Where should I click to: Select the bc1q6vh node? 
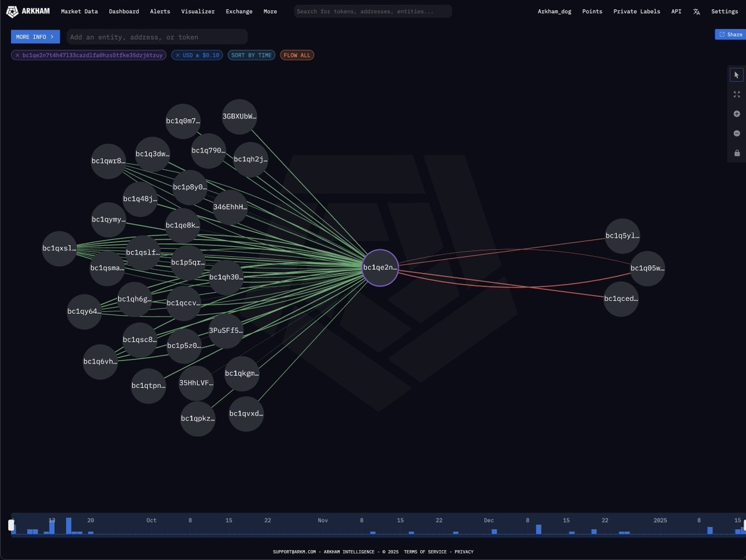100,362
